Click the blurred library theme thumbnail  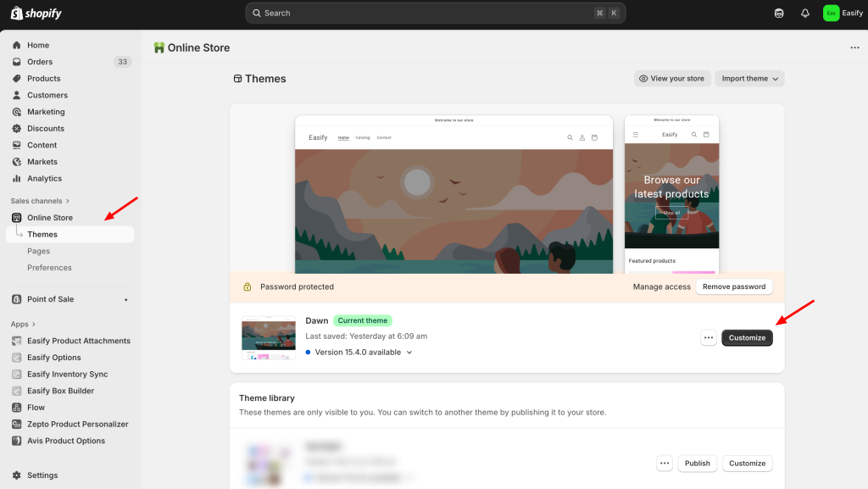[269, 464]
